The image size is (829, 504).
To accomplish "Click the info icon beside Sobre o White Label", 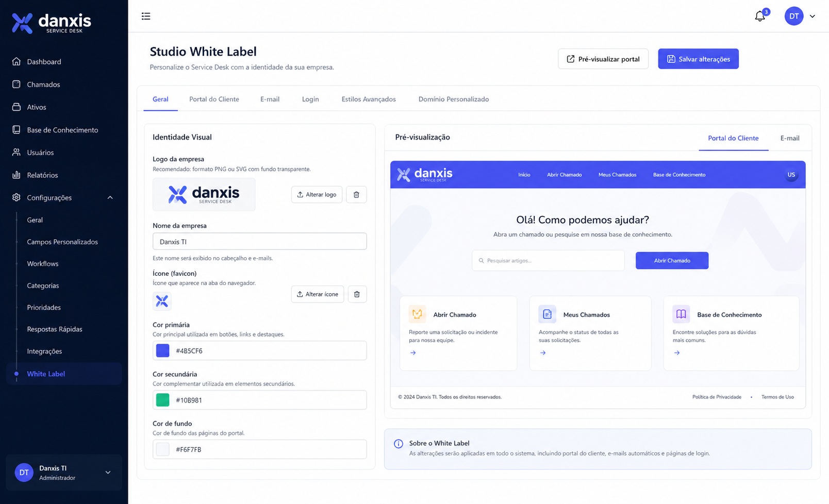I will point(399,444).
